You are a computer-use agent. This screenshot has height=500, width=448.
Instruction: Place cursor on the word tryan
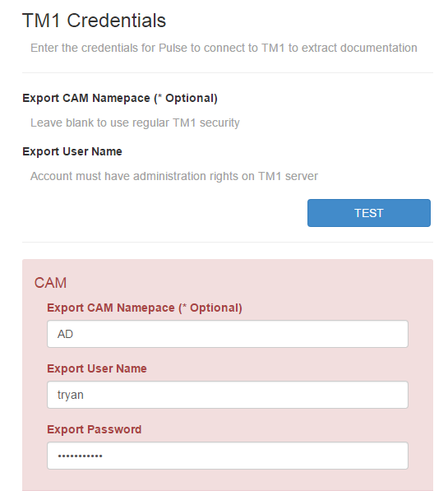click(x=71, y=395)
